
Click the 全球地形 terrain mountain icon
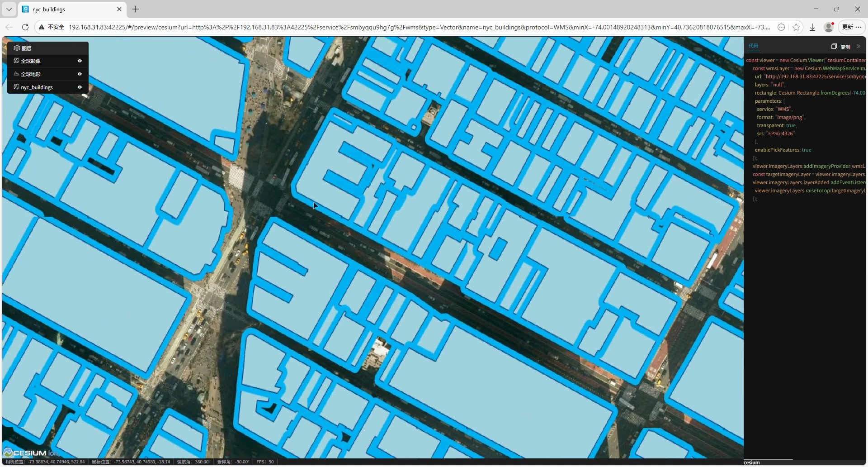[x=16, y=74]
